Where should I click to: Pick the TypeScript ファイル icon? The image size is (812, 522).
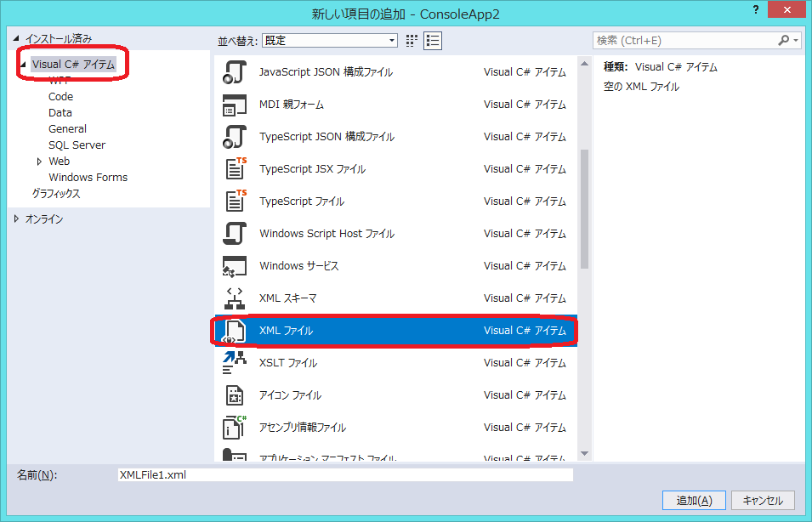click(236, 201)
